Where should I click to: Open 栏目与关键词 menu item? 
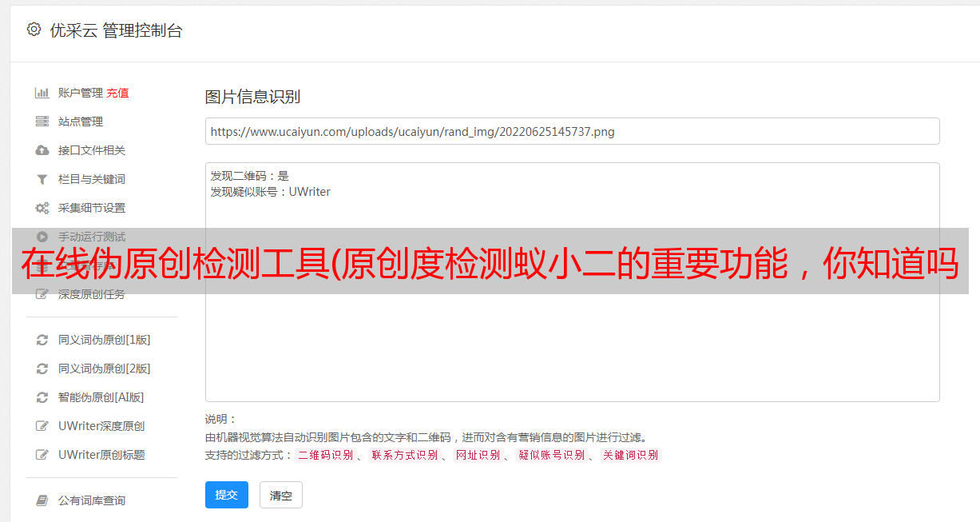[92, 179]
